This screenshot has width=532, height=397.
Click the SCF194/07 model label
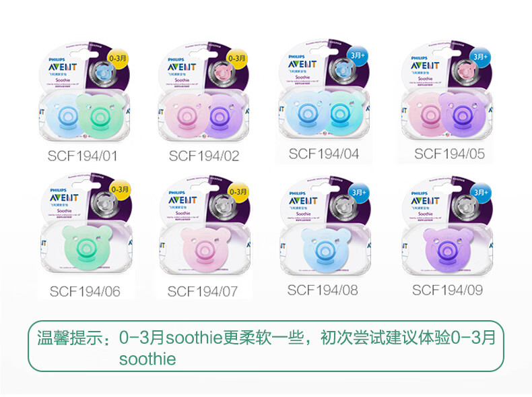[203, 291]
